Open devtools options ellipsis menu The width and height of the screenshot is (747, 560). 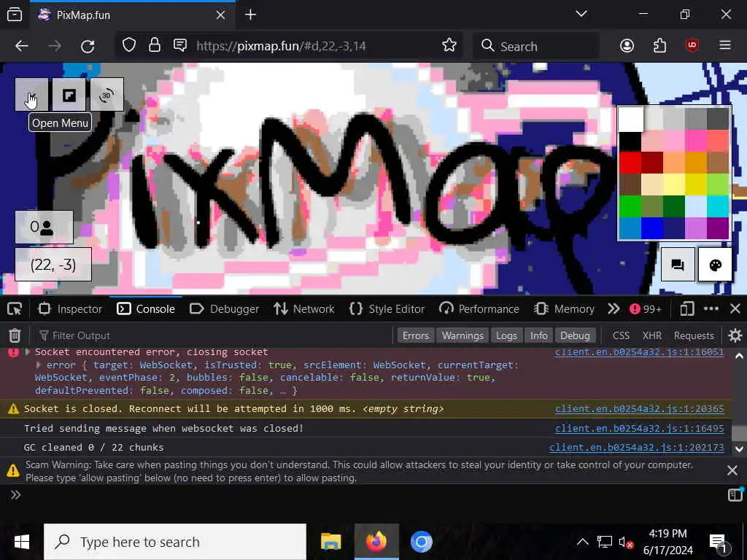click(711, 309)
